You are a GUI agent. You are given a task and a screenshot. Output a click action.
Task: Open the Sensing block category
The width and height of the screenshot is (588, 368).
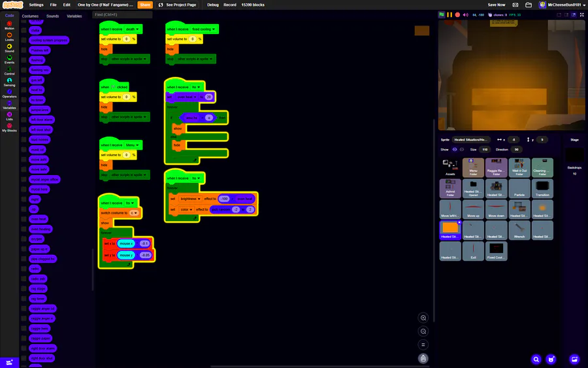9,82
